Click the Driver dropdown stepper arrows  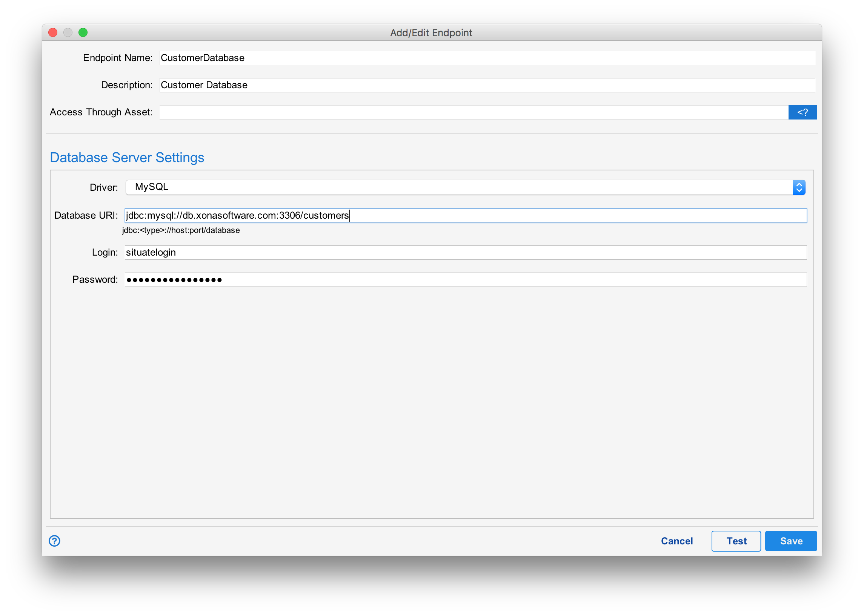(799, 187)
